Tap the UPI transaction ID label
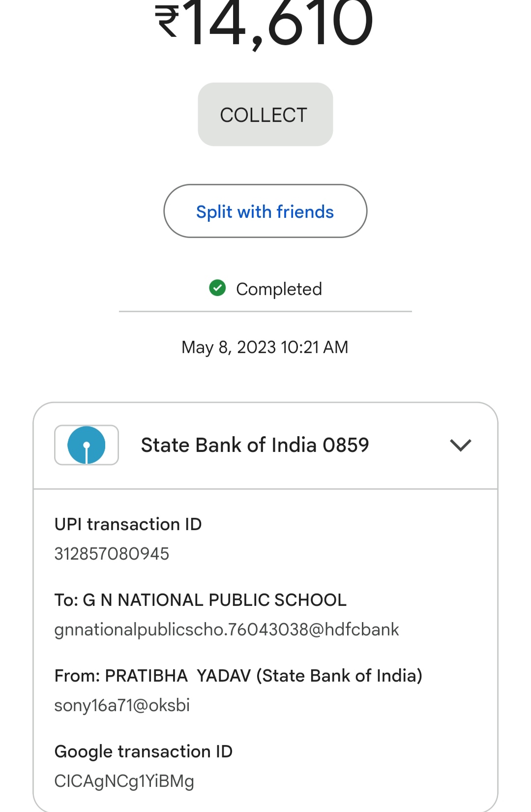531x812 pixels. tap(128, 524)
